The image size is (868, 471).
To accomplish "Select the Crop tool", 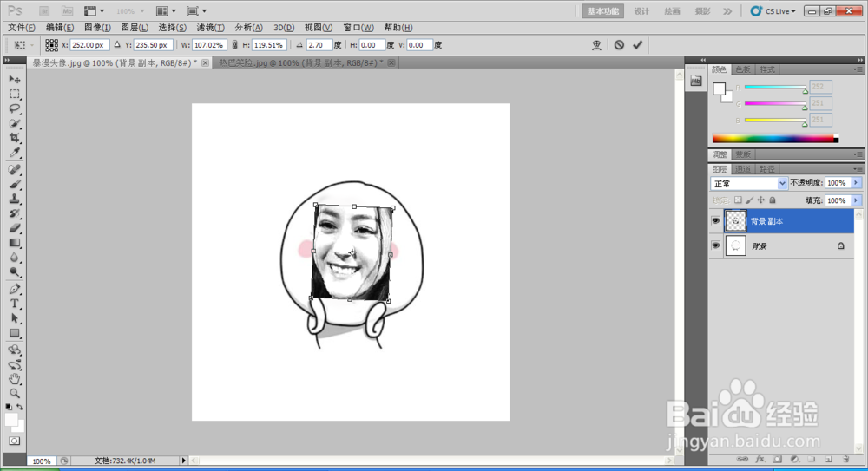I will (15, 138).
